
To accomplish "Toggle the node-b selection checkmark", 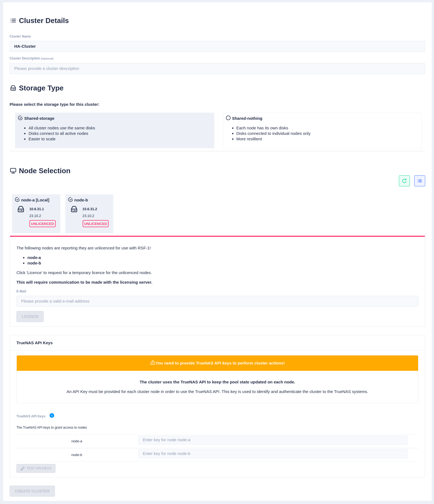I will coord(71,200).
